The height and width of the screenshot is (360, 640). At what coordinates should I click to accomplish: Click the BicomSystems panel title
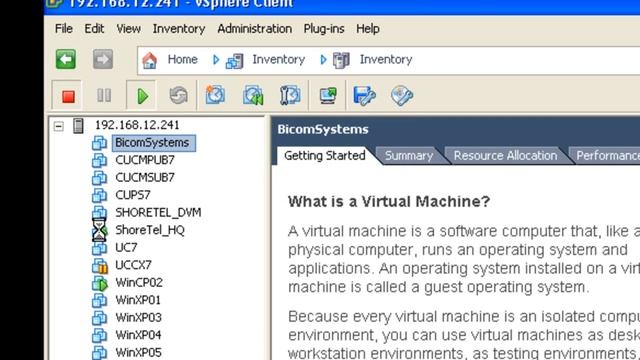click(323, 129)
